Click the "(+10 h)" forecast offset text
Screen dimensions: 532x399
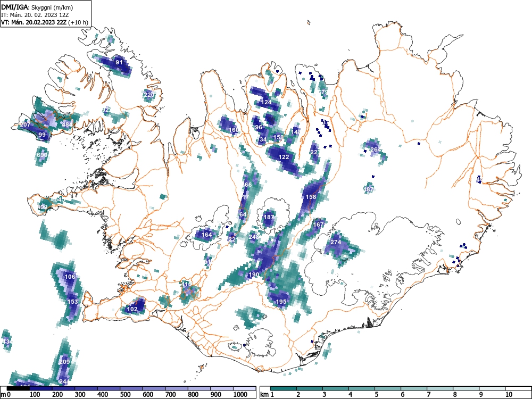[78, 22]
